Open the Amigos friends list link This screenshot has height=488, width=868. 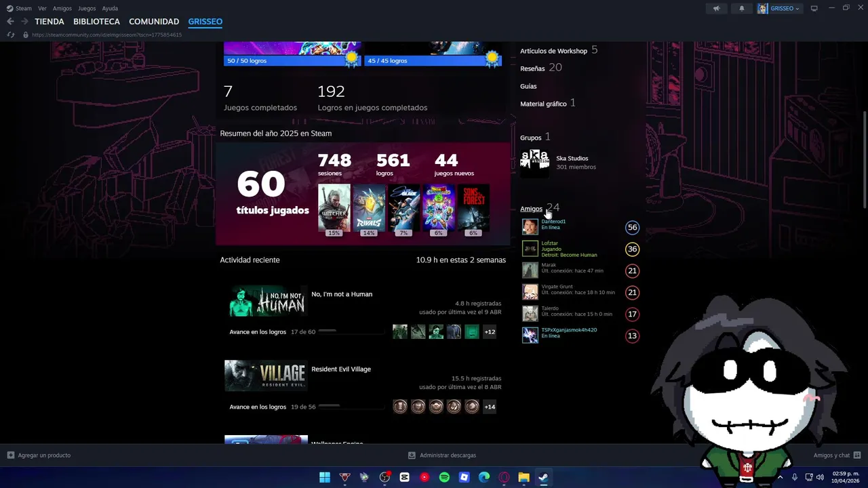point(531,209)
